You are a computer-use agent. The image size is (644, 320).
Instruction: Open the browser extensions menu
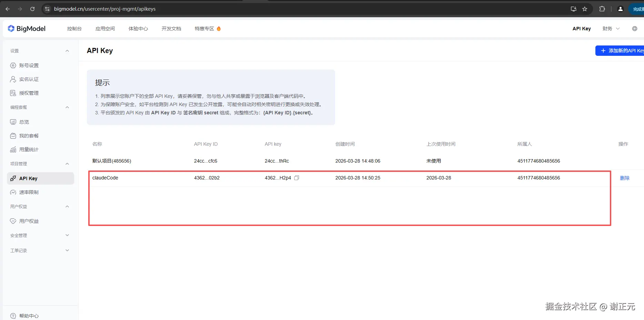pos(602,9)
